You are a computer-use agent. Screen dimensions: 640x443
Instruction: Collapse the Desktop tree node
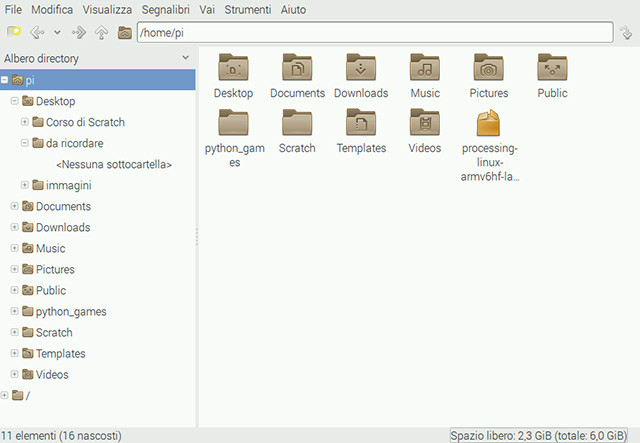click(x=14, y=100)
